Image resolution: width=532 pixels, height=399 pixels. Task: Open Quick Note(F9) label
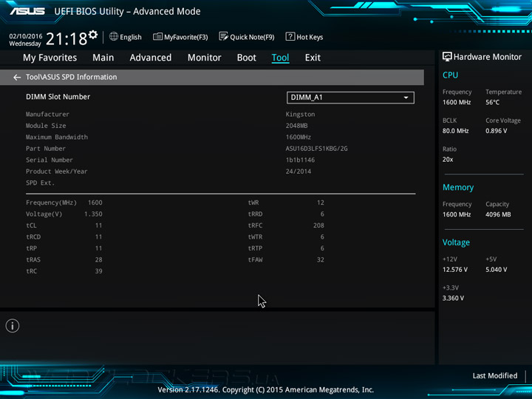click(x=252, y=37)
